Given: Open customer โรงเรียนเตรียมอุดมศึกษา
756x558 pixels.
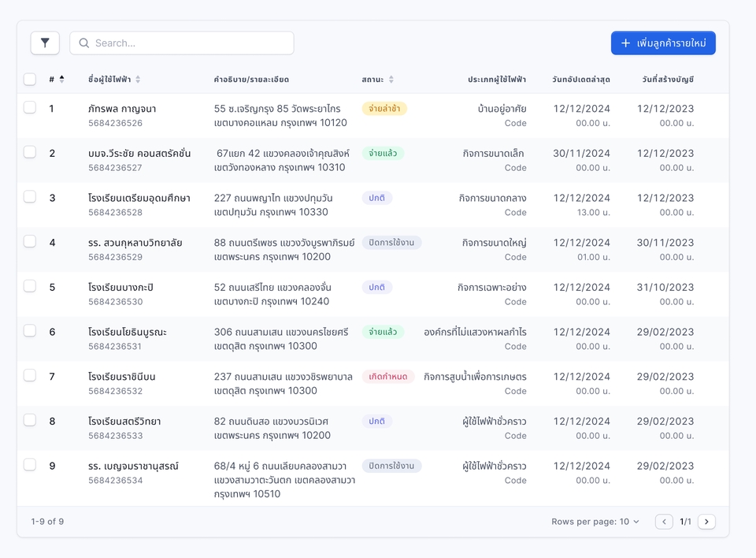Looking at the screenshot, I should 139,198.
